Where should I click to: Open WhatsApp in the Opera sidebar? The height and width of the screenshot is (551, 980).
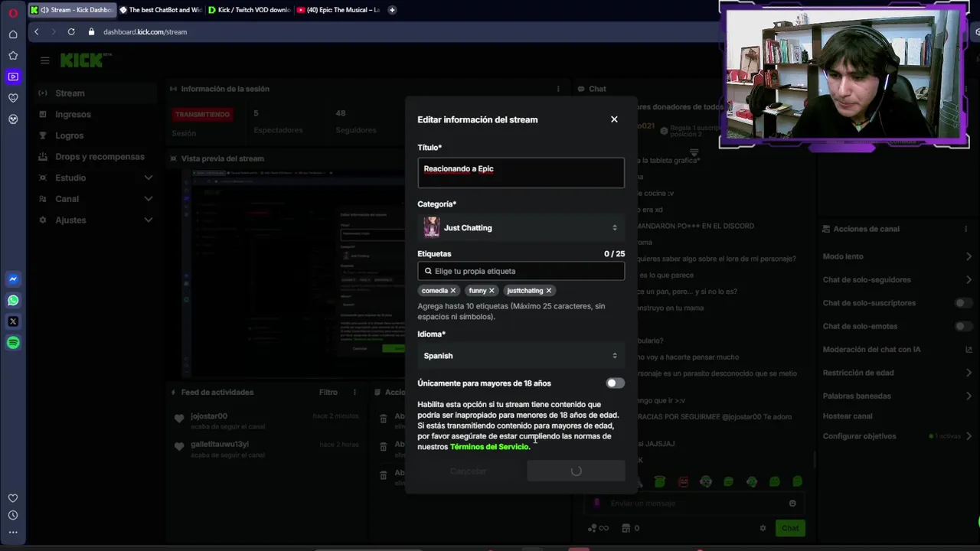coord(13,301)
